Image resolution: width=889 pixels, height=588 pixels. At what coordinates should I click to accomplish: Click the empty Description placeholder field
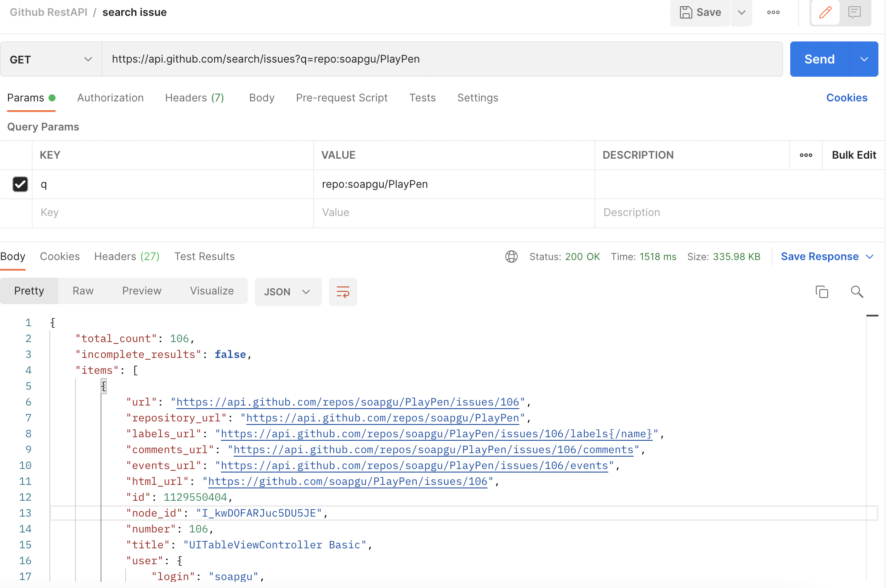(740, 213)
